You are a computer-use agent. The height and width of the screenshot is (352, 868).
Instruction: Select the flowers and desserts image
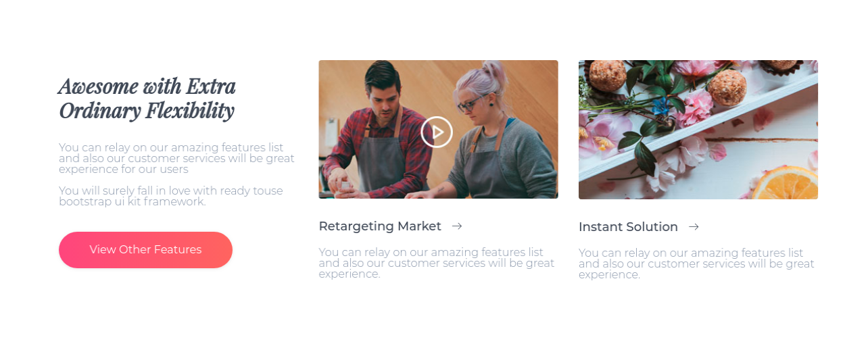click(x=698, y=130)
